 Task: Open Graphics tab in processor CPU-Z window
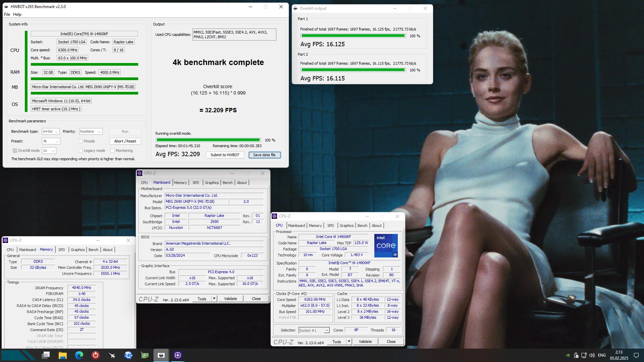coord(346,226)
